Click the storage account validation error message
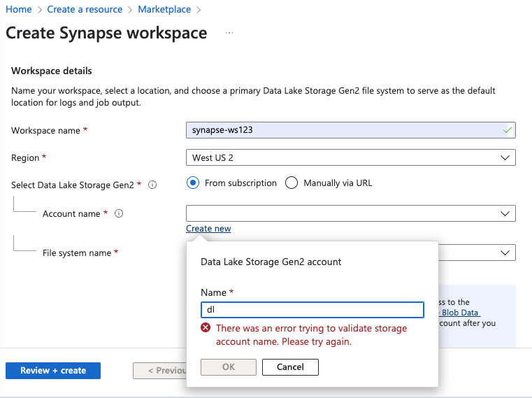The height and width of the screenshot is (398, 532). (312, 335)
